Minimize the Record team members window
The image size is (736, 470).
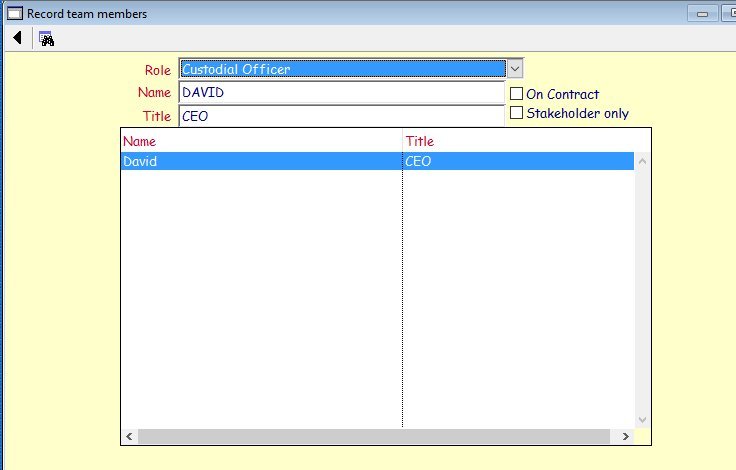pos(702,14)
